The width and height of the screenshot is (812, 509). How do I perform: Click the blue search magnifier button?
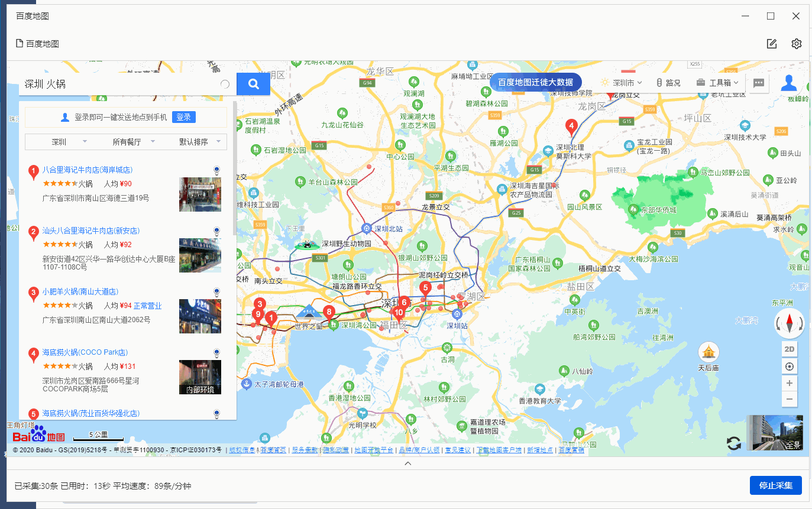point(253,84)
